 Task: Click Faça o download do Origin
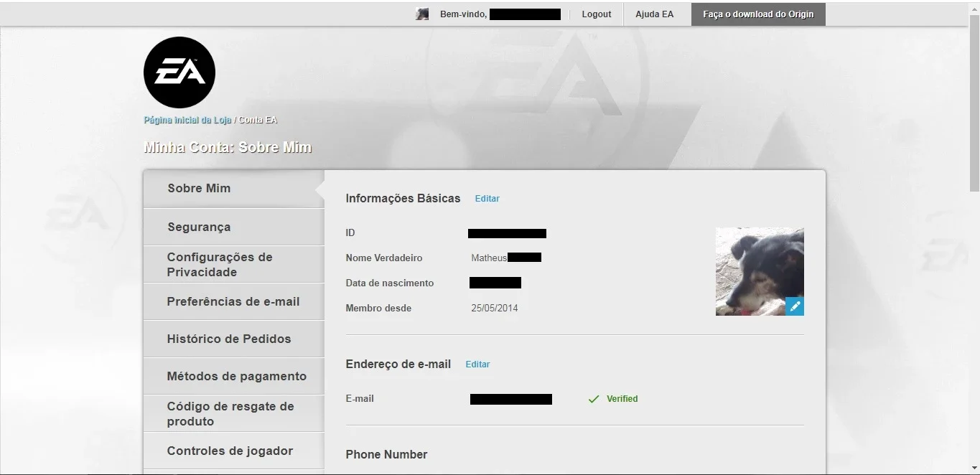(x=758, y=14)
